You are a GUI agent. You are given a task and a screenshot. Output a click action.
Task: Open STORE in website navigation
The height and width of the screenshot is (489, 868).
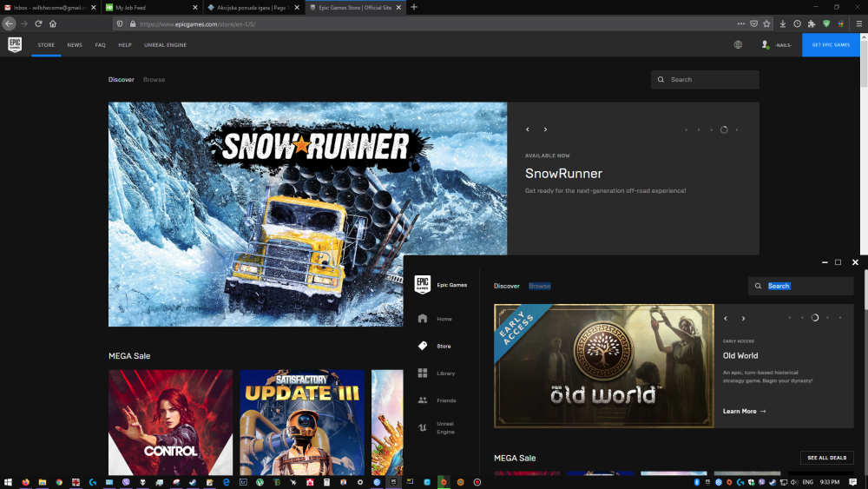coord(46,45)
